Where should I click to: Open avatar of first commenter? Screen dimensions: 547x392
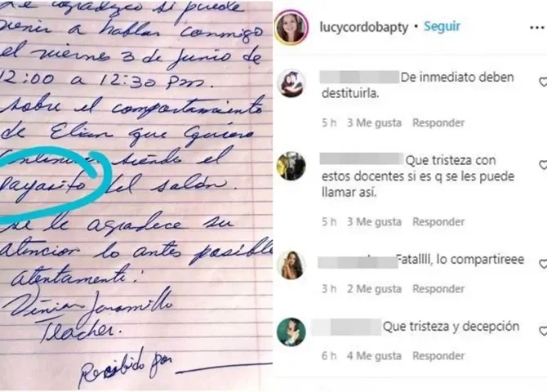291,83
